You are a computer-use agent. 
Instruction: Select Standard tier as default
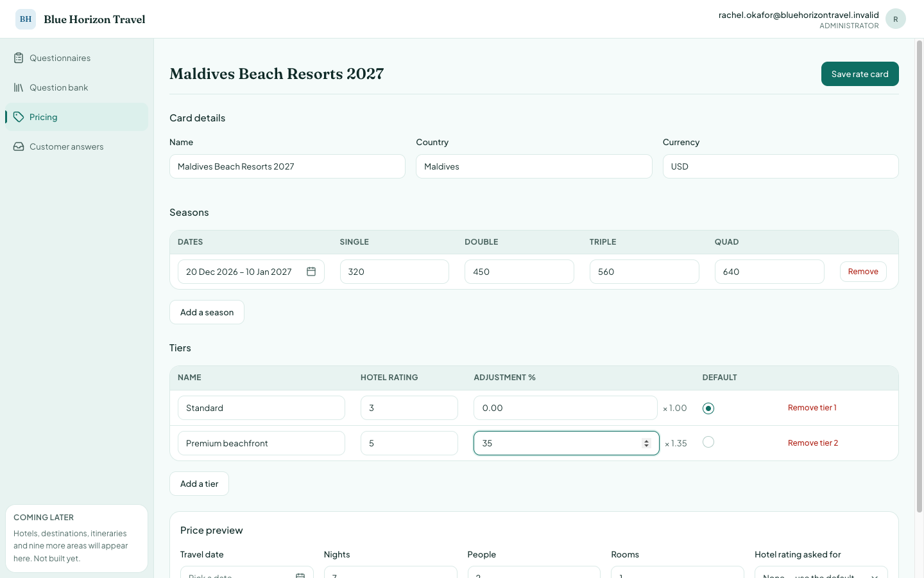(x=708, y=408)
